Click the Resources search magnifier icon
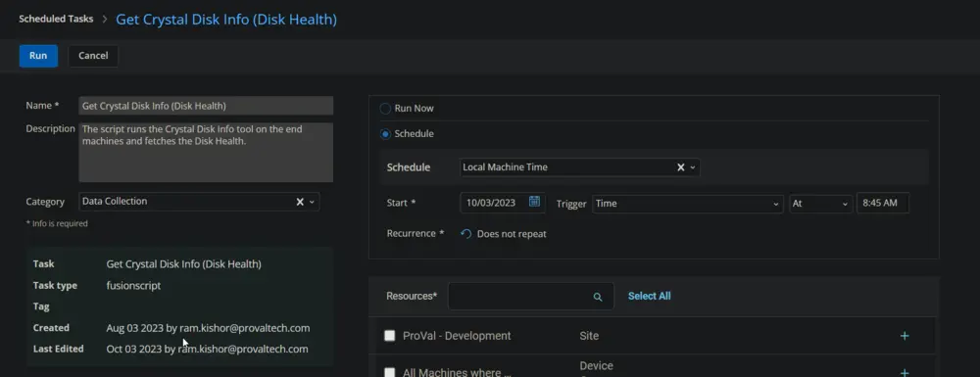The width and height of the screenshot is (980, 377). coord(598,297)
